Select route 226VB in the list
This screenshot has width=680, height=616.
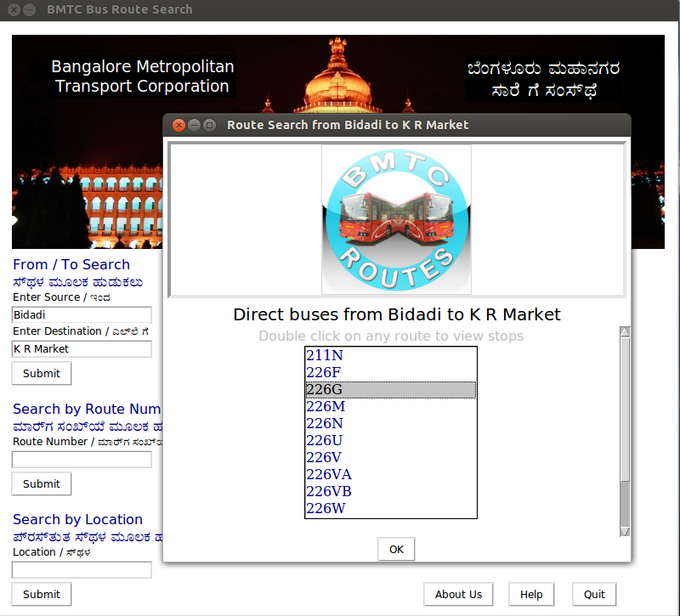tap(391, 491)
